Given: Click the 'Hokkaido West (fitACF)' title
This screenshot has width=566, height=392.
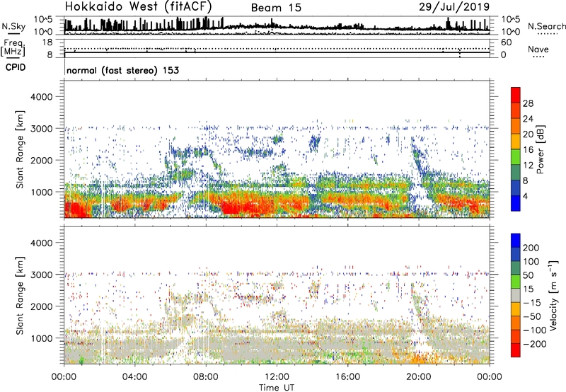Looking at the screenshot, I should coord(138,6).
